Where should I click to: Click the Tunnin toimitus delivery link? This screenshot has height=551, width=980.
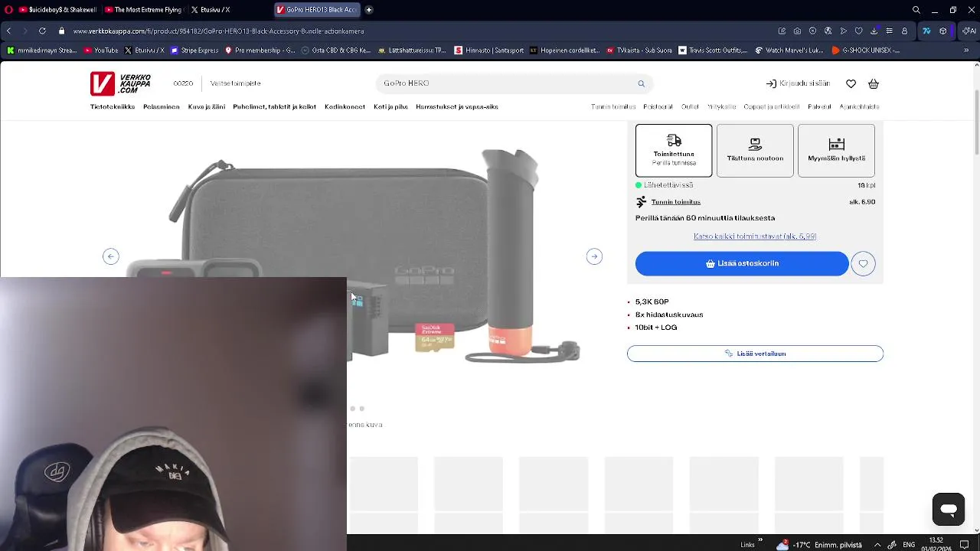click(676, 202)
